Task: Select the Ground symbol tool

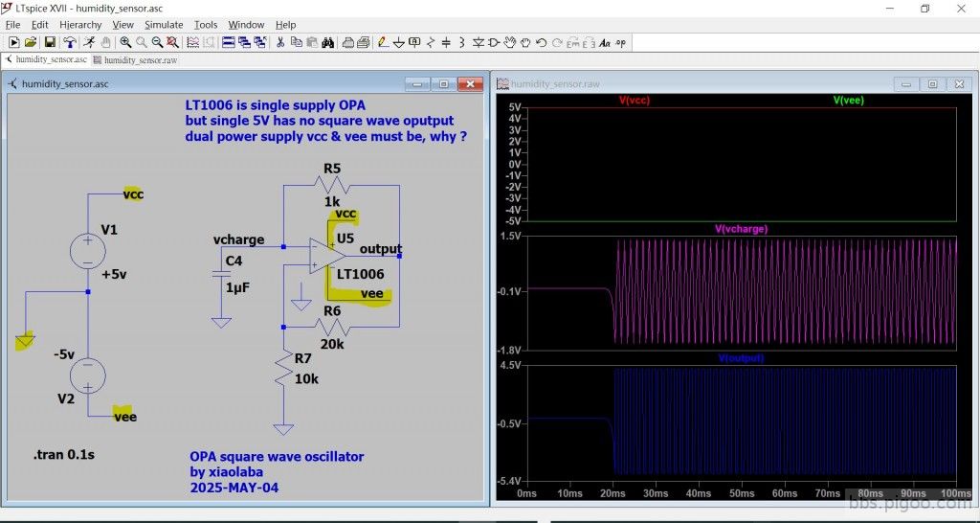Action: tap(399, 42)
